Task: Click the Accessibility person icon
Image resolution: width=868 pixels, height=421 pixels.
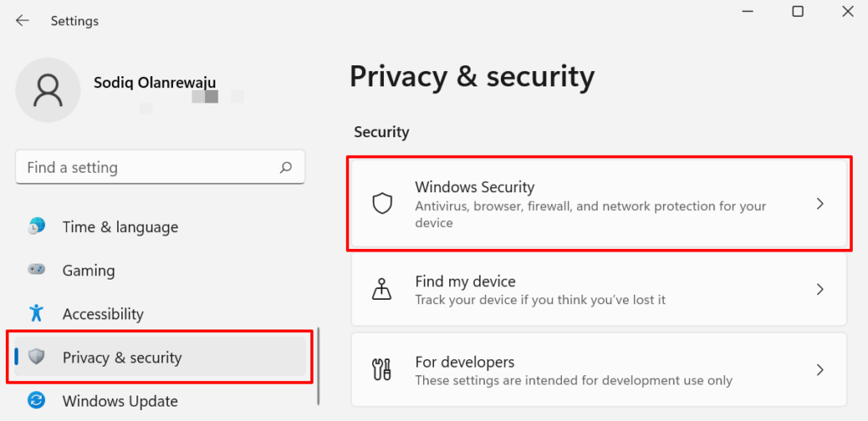Action: pyautogui.click(x=36, y=313)
